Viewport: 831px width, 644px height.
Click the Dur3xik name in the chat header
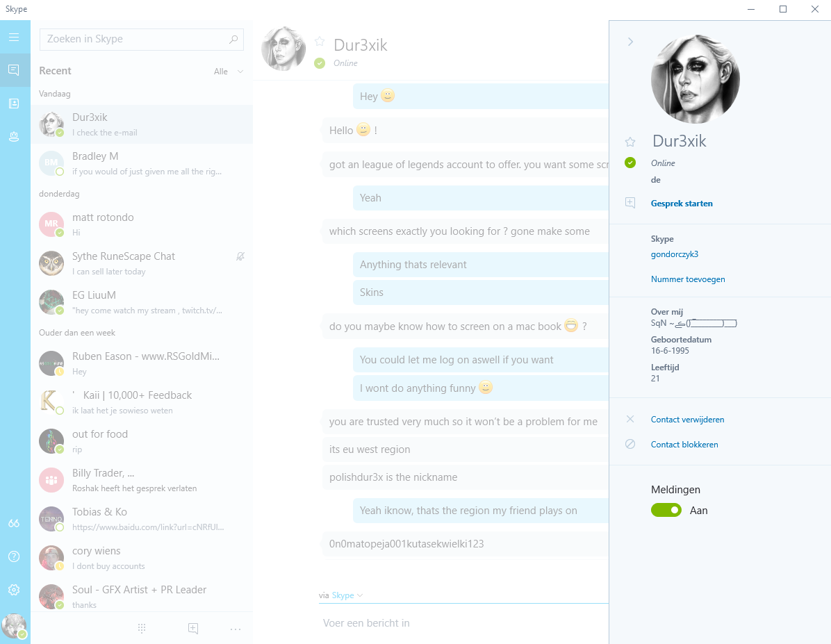point(361,45)
